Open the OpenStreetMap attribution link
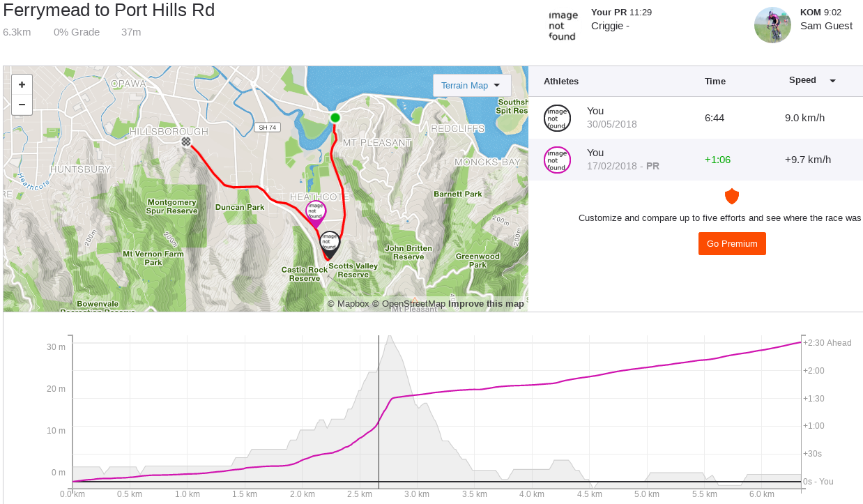This screenshot has height=504, width=863. [413, 303]
